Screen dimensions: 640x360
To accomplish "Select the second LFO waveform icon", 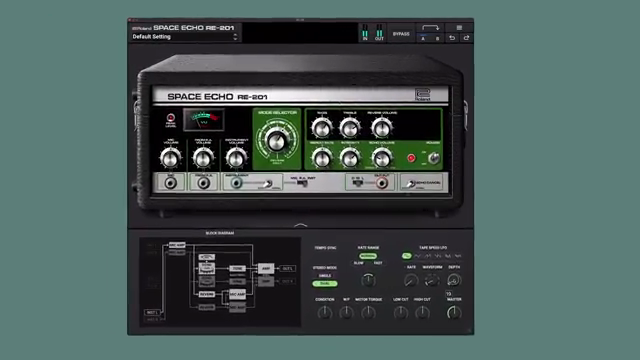I will click(418, 256).
